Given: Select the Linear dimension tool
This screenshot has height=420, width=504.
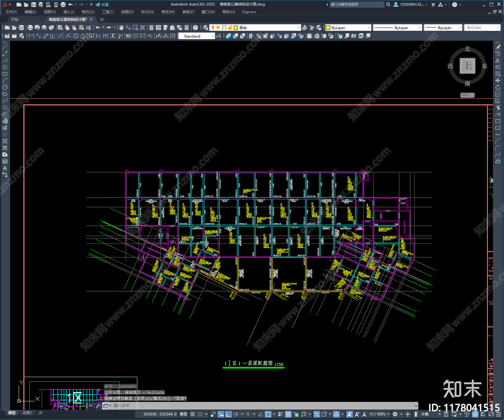Looking at the screenshot, I should (31, 36).
